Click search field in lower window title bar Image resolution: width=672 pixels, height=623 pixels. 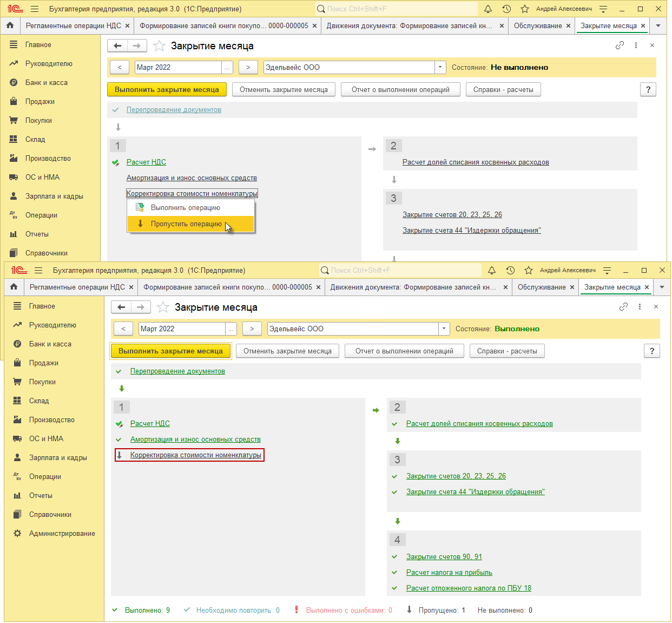pyautogui.click(x=400, y=270)
